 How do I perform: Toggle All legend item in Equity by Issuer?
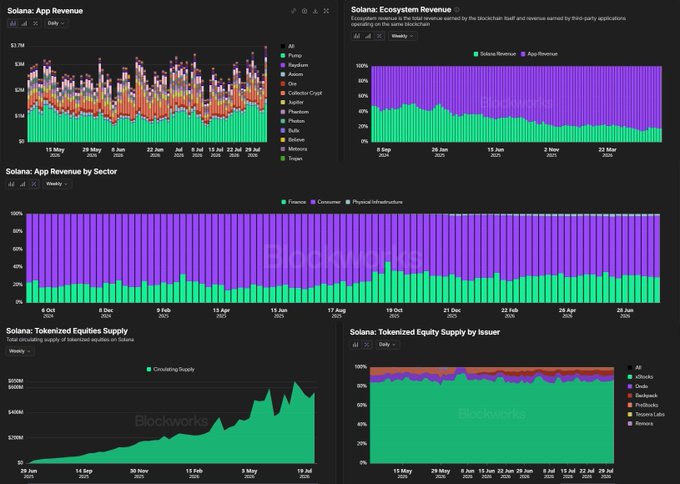click(x=634, y=368)
